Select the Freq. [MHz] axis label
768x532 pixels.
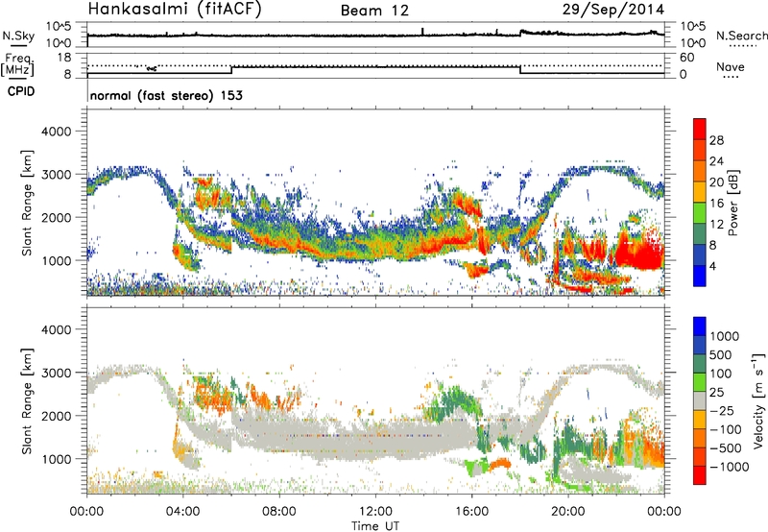tap(18, 64)
